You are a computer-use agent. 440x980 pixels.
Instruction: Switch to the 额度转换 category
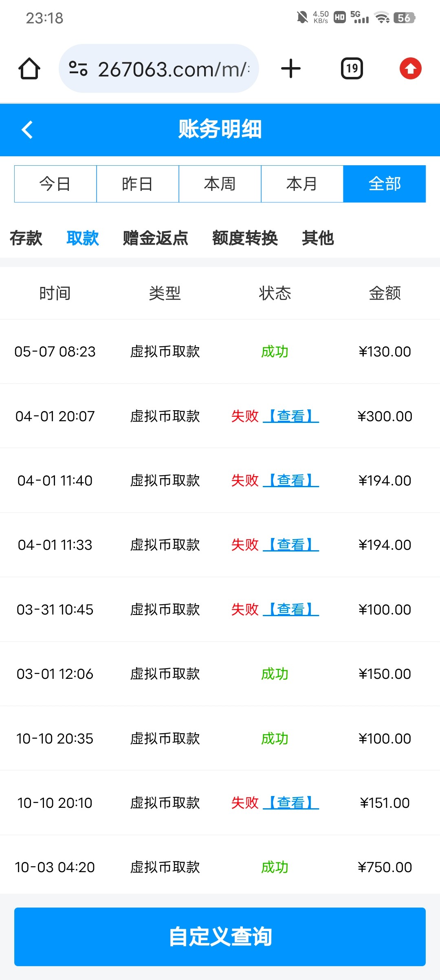click(x=245, y=238)
